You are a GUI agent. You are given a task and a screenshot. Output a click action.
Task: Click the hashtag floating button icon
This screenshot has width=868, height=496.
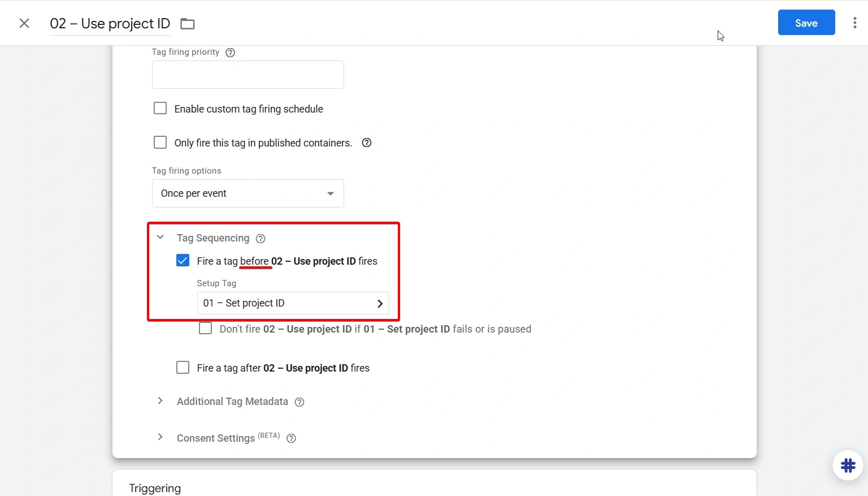[x=848, y=465]
